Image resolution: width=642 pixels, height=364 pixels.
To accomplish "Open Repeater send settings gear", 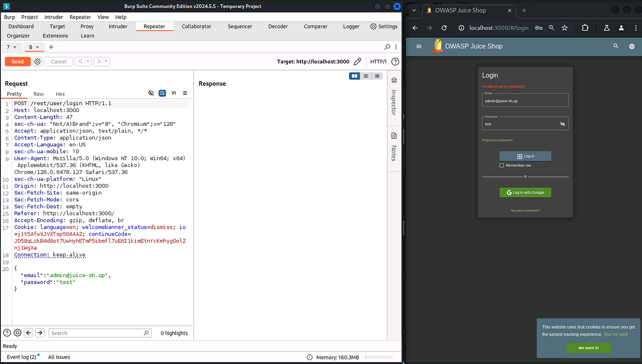I will [38, 61].
